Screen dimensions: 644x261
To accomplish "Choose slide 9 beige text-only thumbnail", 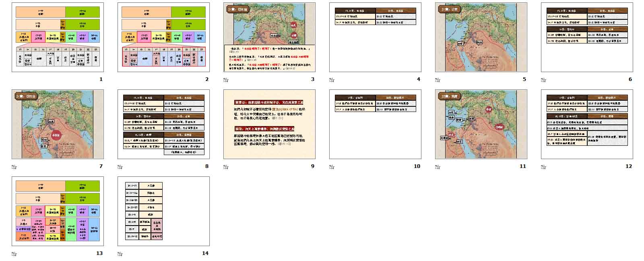I will tap(269, 124).
